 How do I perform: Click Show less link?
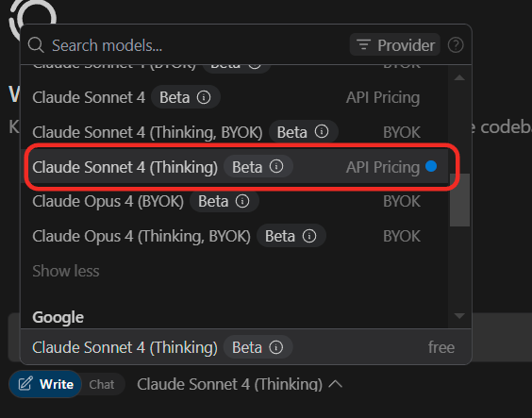[x=66, y=271]
